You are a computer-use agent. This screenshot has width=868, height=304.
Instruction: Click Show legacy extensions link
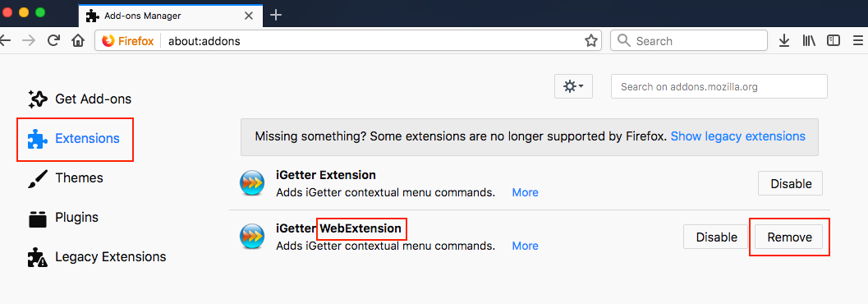(738, 136)
